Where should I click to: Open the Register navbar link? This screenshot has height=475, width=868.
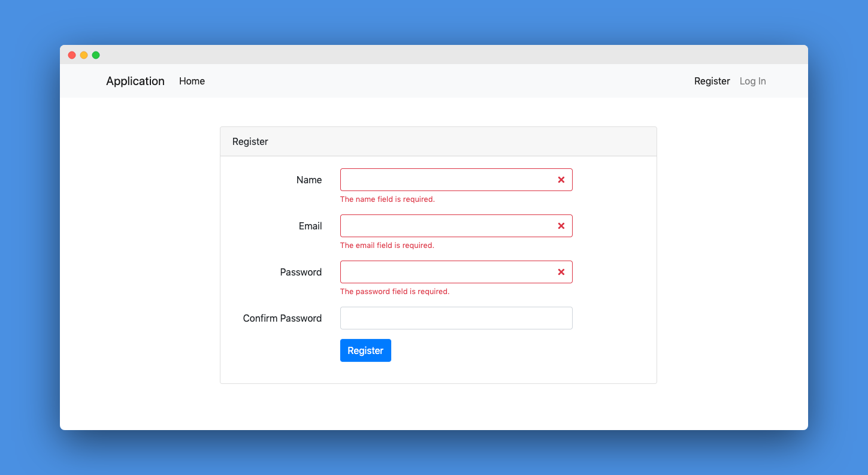coord(712,81)
